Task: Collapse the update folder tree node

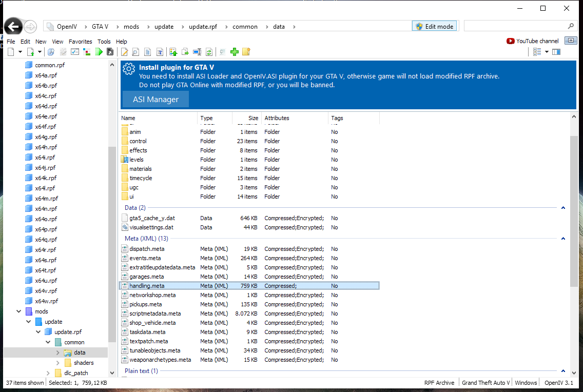Action: [x=28, y=322]
